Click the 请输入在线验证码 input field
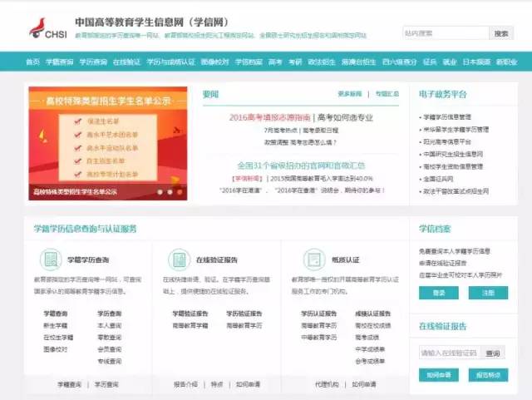The height and width of the screenshot is (400, 532). tap(450, 353)
